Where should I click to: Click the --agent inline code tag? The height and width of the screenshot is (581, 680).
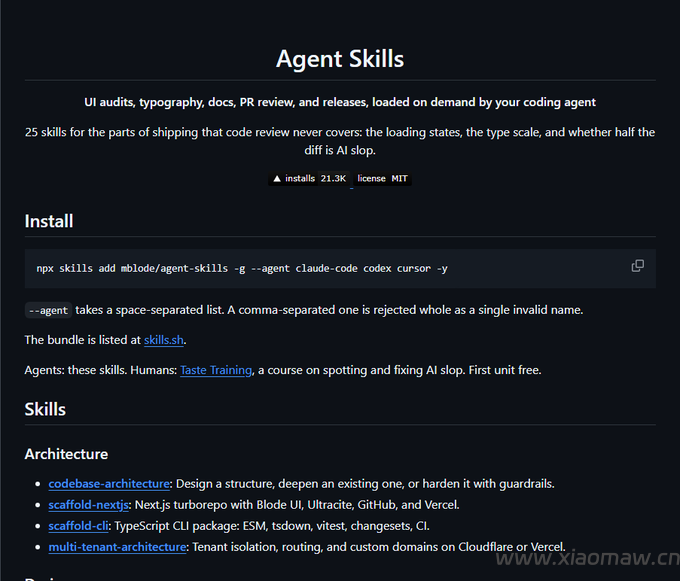(x=48, y=310)
